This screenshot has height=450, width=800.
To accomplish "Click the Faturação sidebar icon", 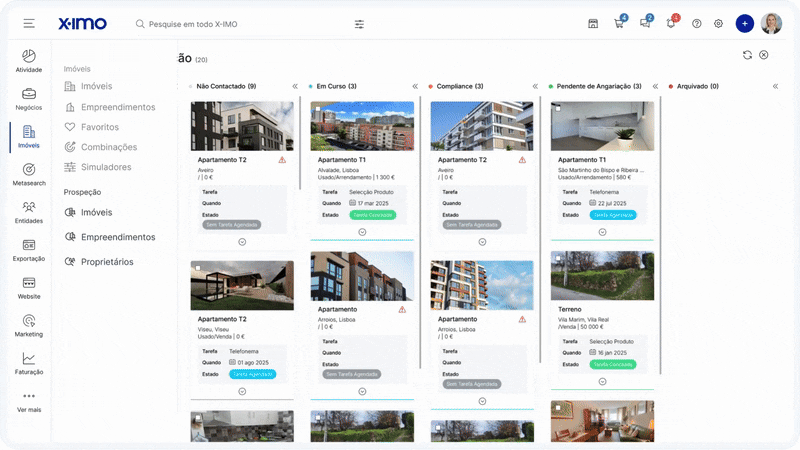I will [x=29, y=363].
